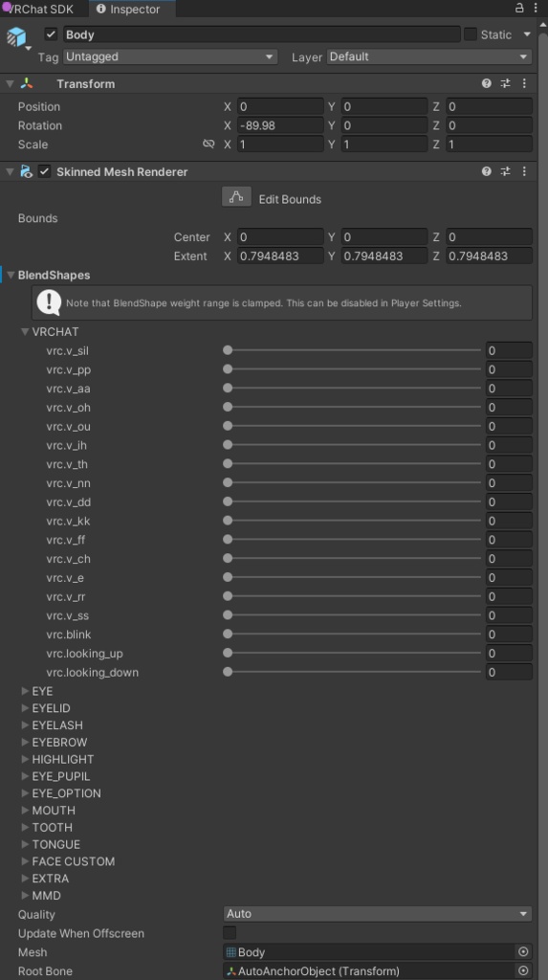Switch to the VRChat SDK tab
The width and height of the screenshot is (548, 980).
coord(41,9)
